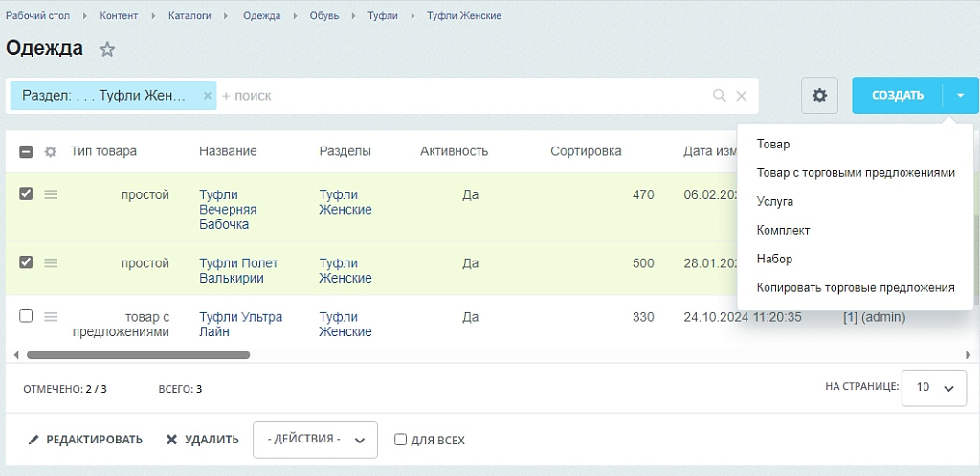Open the gear settings button near Создать
Screen dimensions: 980x476
819,96
